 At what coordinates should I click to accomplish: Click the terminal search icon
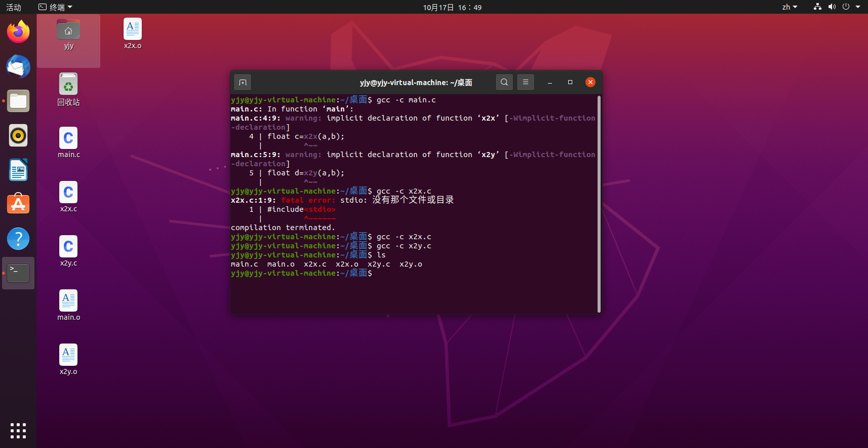click(x=504, y=82)
